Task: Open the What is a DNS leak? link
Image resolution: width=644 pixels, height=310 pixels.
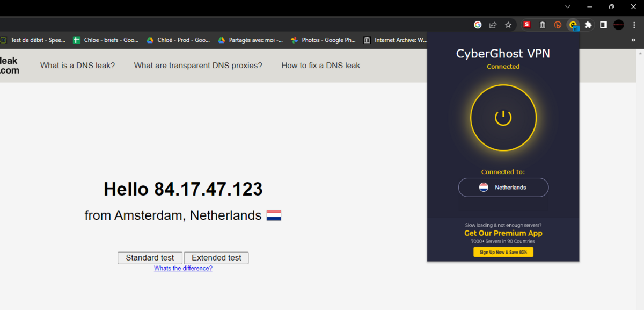Action: (x=77, y=66)
